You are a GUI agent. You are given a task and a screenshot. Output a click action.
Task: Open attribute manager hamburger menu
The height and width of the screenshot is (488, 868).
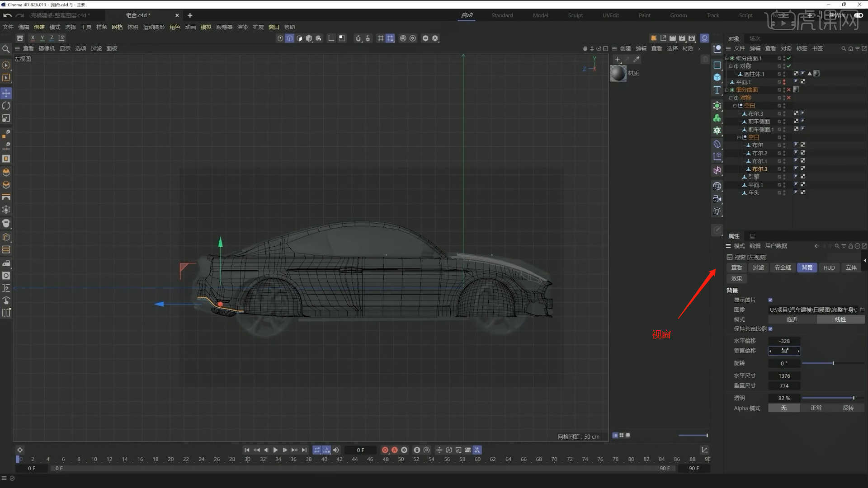pyautogui.click(x=728, y=246)
